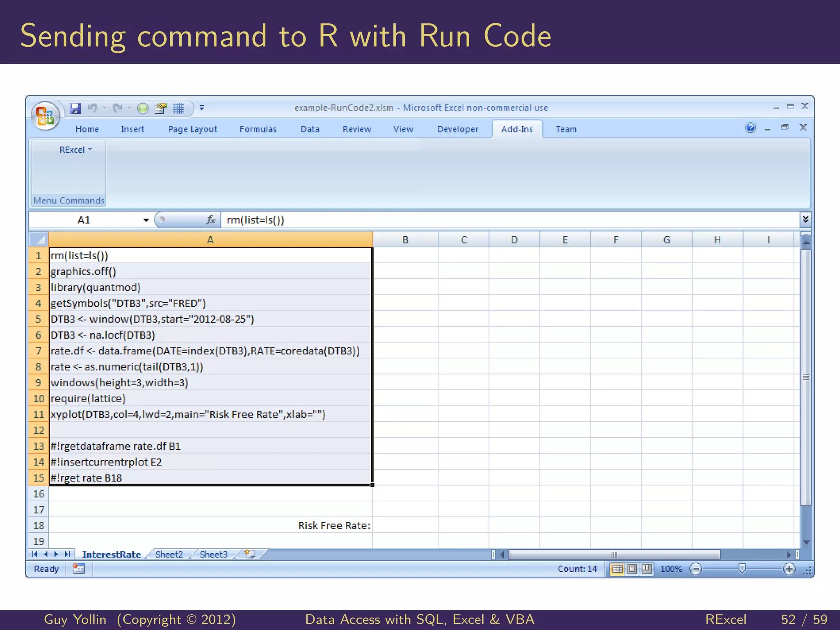Select cell with graphics.off()
840x630 pixels.
pos(210,272)
